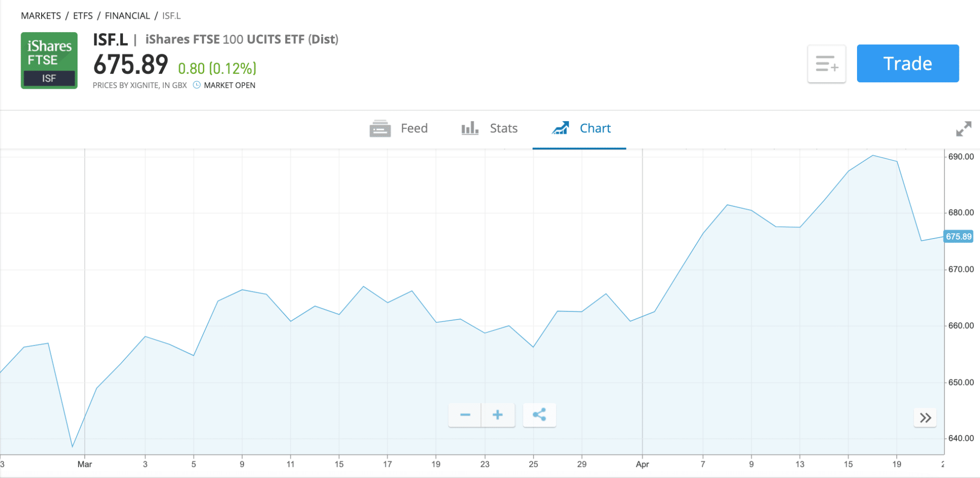Go to FINANCIAL breadcrumb
Image resolution: width=980 pixels, height=478 pixels.
pyautogui.click(x=127, y=16)
